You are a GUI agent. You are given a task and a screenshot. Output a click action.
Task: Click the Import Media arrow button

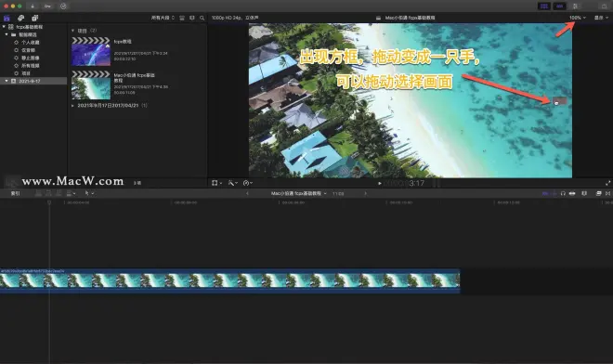tap(33, 6)
